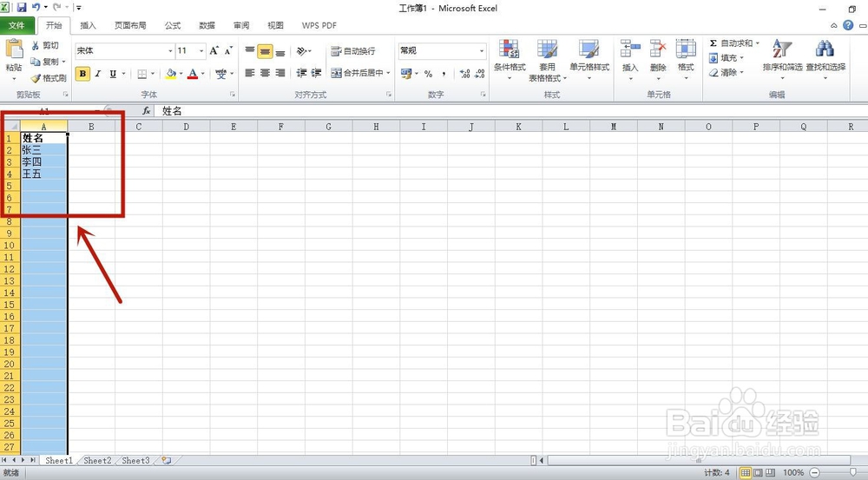Viewport: 868px width, 480px height.
Task: Click the cell borders icon
Action: [142, 73]
